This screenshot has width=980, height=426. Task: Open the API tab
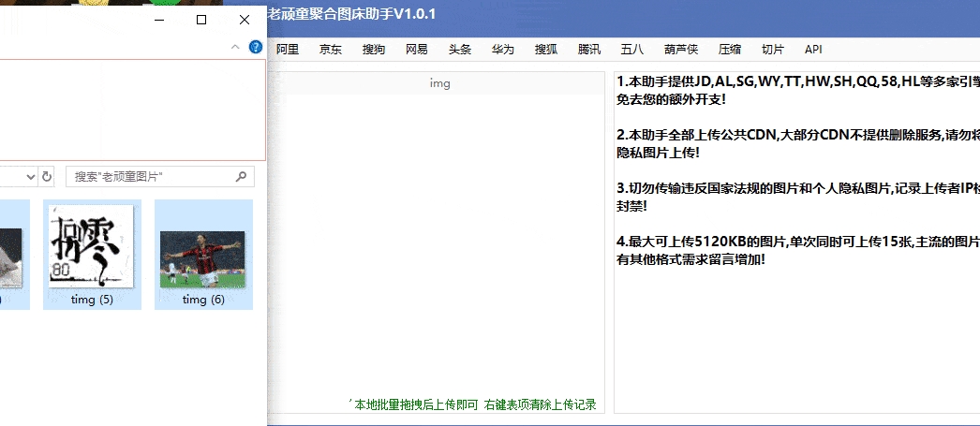point(813,50)
